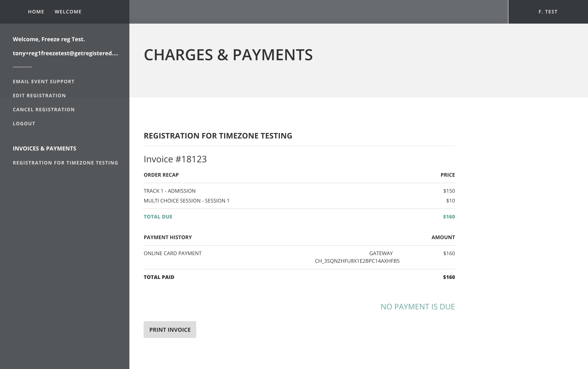Click the Invoice #18123 heading
The image size is (588, 369).
175,159
